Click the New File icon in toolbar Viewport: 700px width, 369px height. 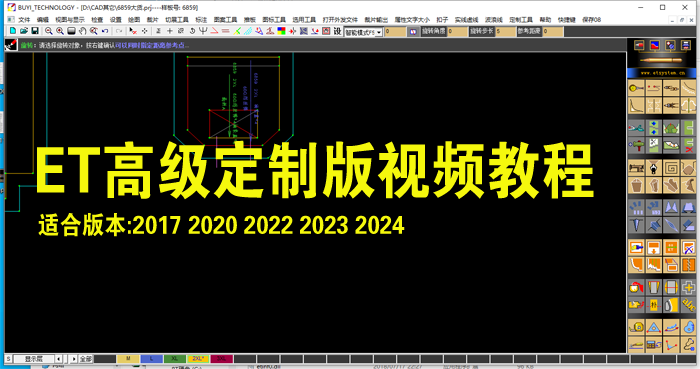(x=13, y=31)
